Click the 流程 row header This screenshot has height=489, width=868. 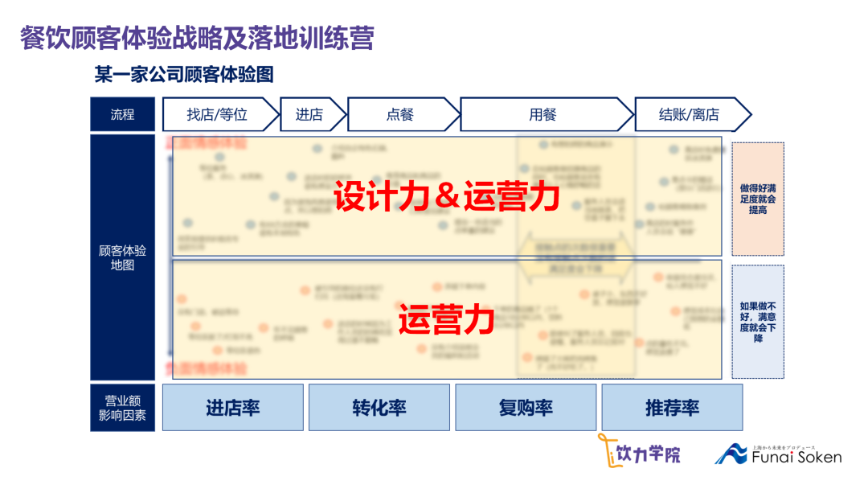click(x=122, y=114)
